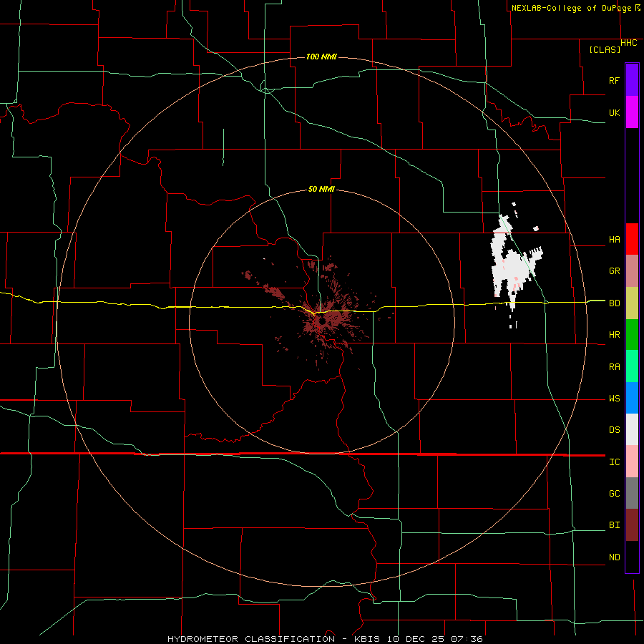The height and width of the screenshot is (644, 644).
Task: Click the BI brown legend swatch
Action: [x=632, y=525]
